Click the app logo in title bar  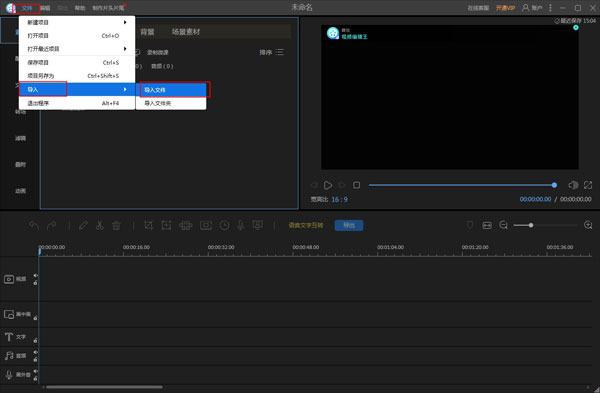10,8
